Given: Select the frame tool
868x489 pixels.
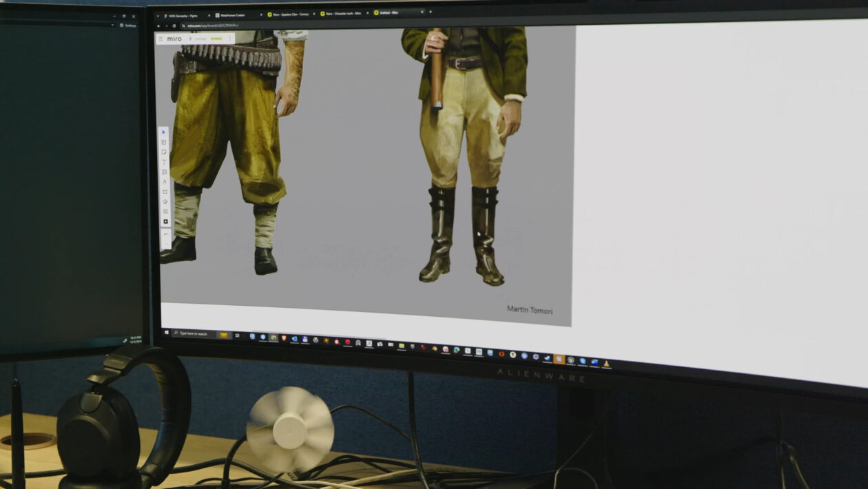Looking at the screenshot, I should (165, 191).
